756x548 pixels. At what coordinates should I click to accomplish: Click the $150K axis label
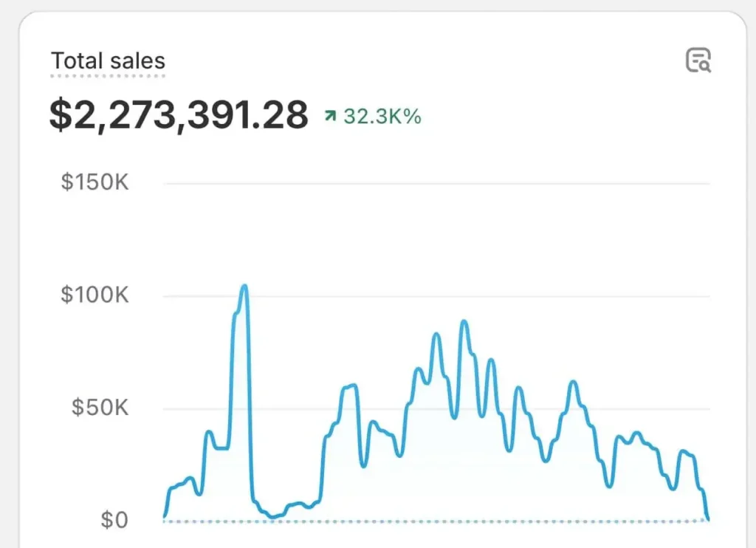pos(94,182)
